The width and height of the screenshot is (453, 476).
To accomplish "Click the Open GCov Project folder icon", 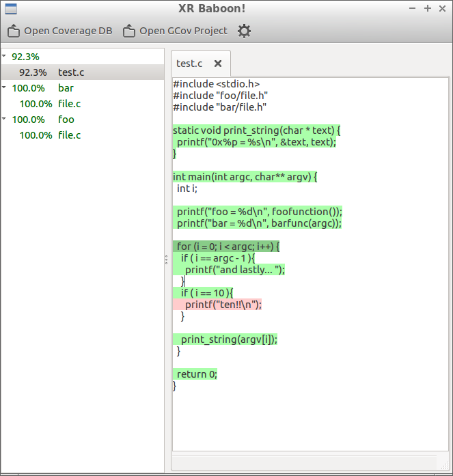I will click(x=128, y=31).
